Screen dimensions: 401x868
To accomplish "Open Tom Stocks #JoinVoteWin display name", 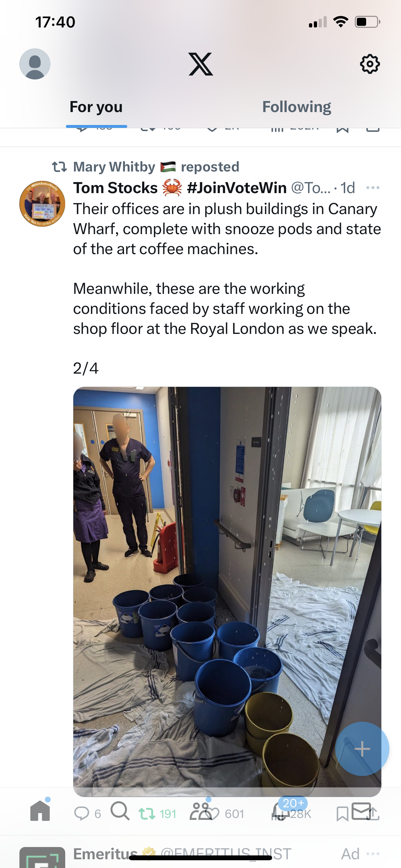I will coord(180,188).
